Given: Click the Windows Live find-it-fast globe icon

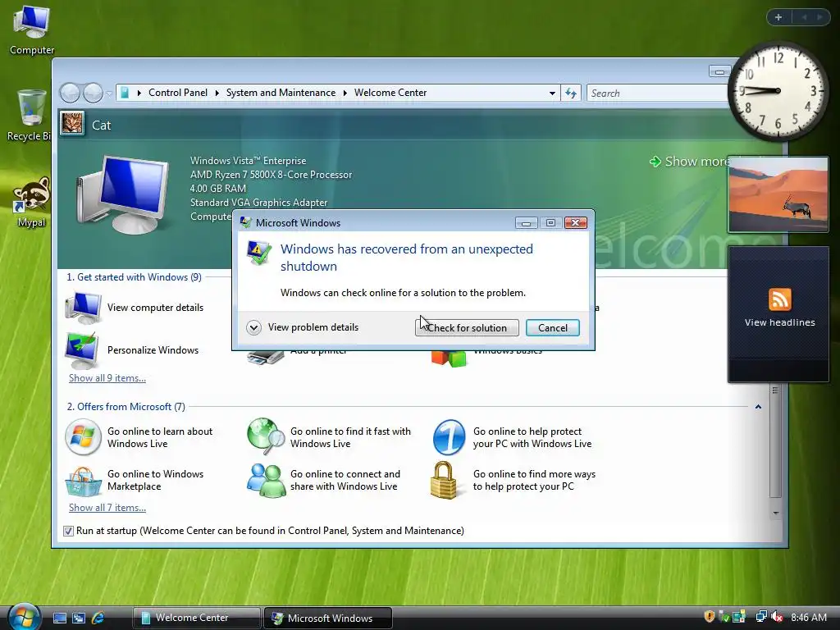Looking at the screenshot, I should (266, 437).
